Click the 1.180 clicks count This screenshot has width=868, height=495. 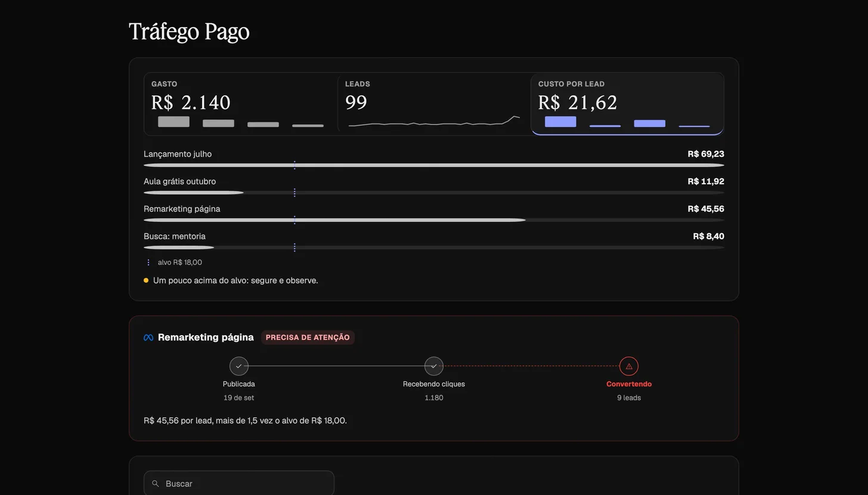click(434, 398)
